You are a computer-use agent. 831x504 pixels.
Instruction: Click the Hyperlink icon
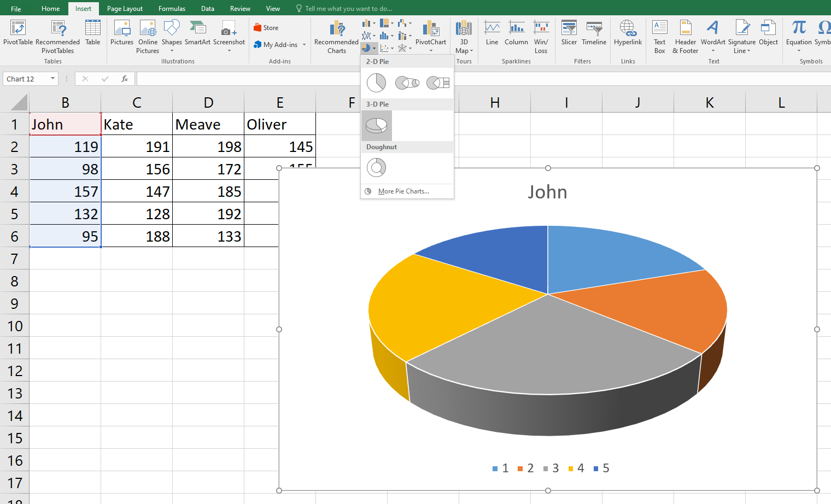628,34
